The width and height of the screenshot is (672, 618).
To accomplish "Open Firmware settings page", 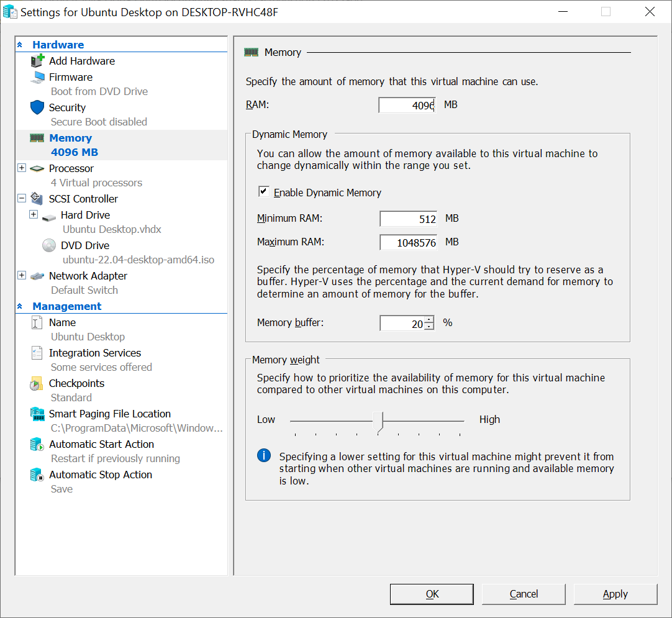I will 71,77.
